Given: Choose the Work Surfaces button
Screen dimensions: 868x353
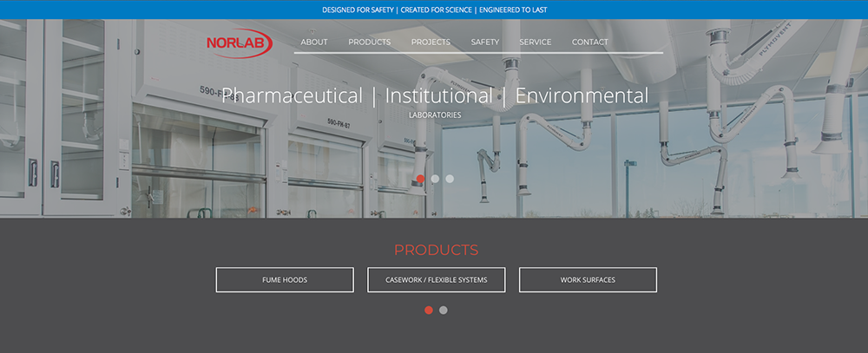Looking at the screenshot, I should 588,280.
